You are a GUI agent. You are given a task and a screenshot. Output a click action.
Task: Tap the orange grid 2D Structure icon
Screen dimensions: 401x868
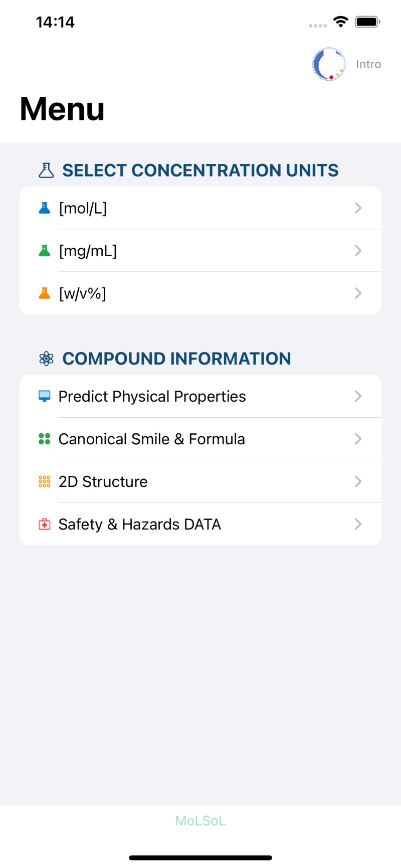coord(45,481)
